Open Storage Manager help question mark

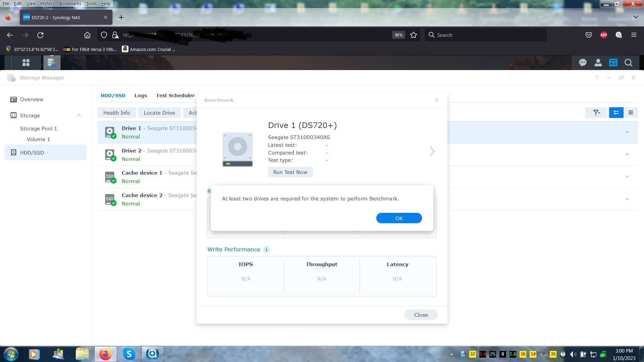(x=597, y=77)
